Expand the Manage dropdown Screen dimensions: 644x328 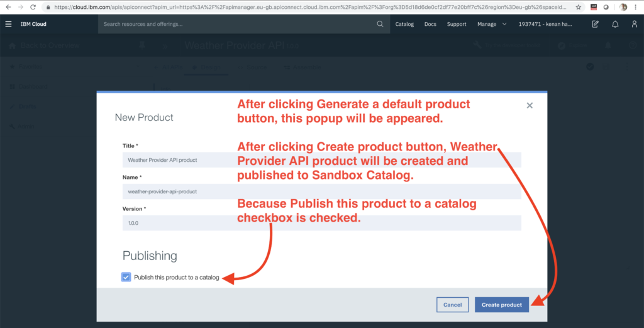(x=492, y=25)
